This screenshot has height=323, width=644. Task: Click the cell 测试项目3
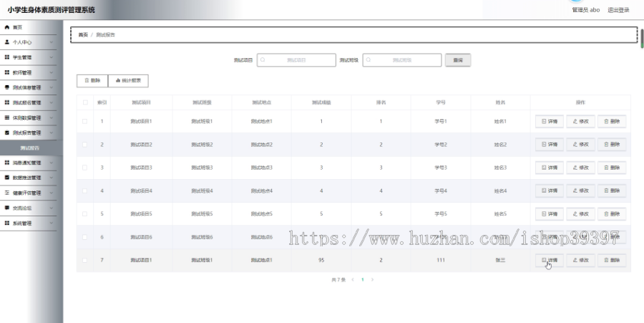pos(141,168)
